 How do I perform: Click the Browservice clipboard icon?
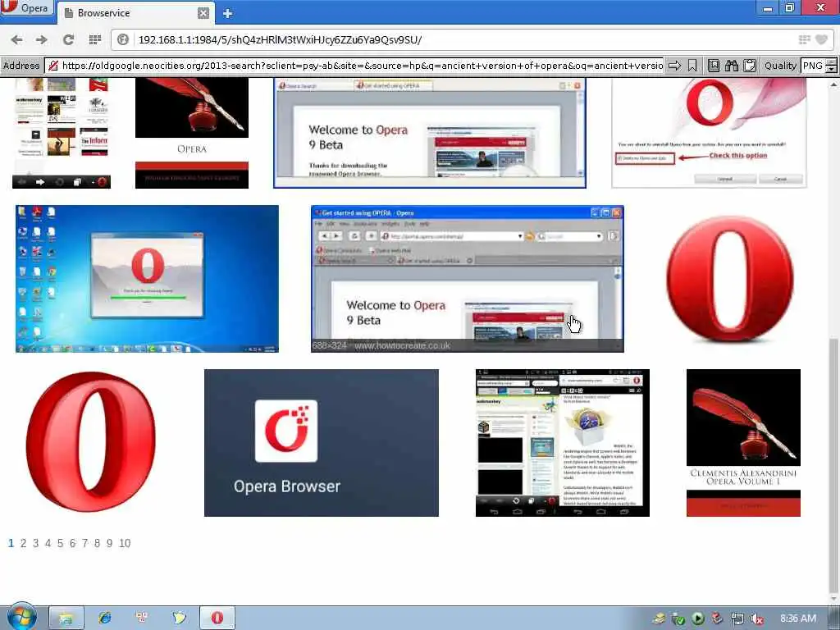pos(750,66)
